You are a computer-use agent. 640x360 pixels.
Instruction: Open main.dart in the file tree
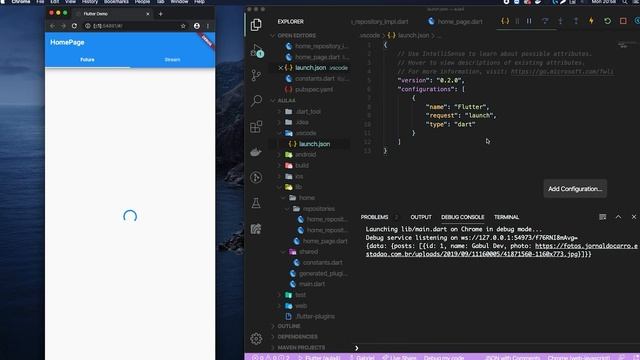[312, 284]
